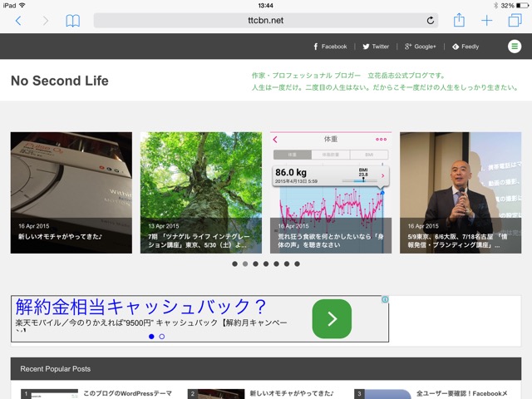
Task: Tap the Safari back arrow
Action: click(x=18, y=21)
